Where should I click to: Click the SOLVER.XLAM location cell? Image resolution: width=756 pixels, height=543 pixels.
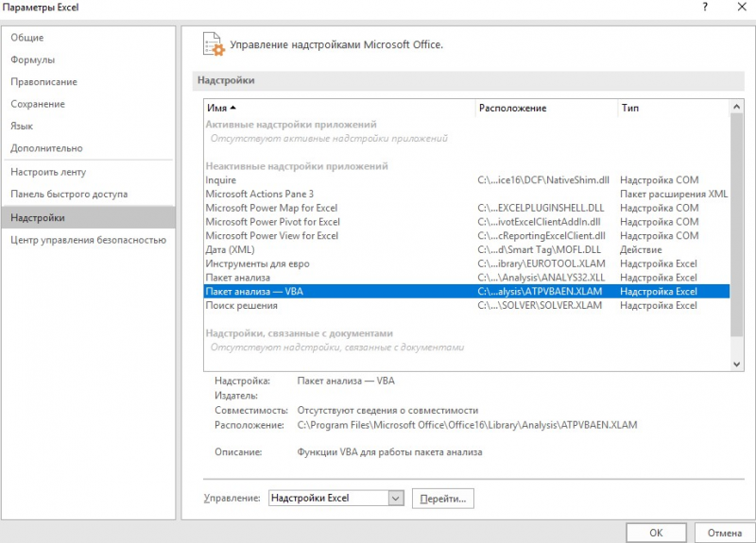point(540,305)
